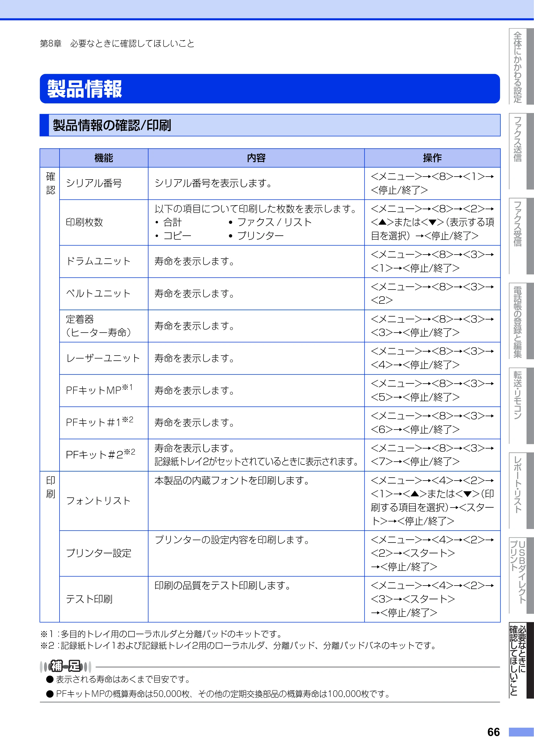Click the ドラムユニット row label
Screen dimensions: 534x756
[x=98, y=262]
